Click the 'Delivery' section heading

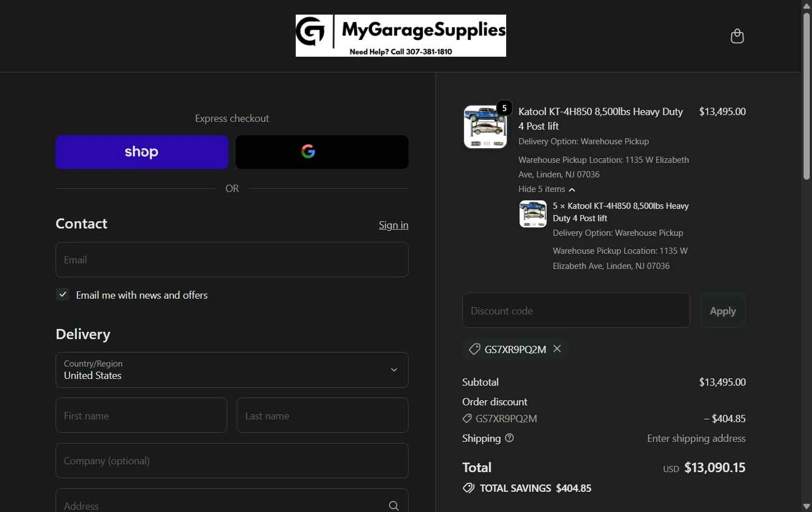point(83,334)
